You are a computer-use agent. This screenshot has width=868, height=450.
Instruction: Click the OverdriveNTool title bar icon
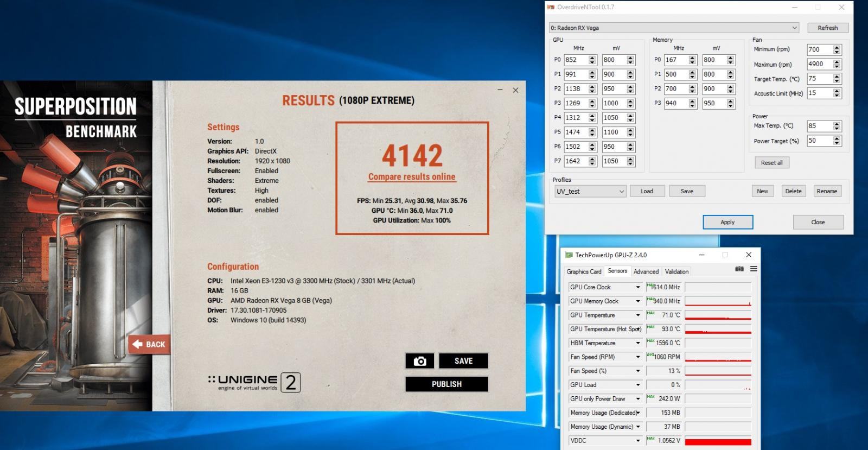tap(551, 7)
